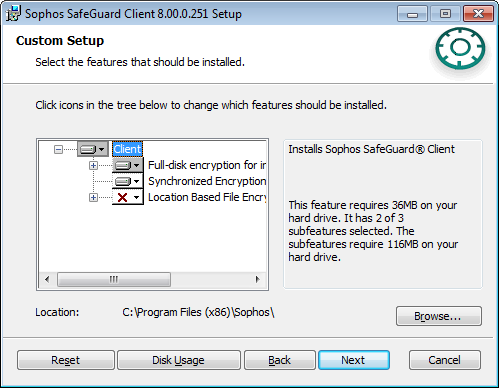Click the installer icon in title bar
The image size is (499, 388).
[14, 14]
